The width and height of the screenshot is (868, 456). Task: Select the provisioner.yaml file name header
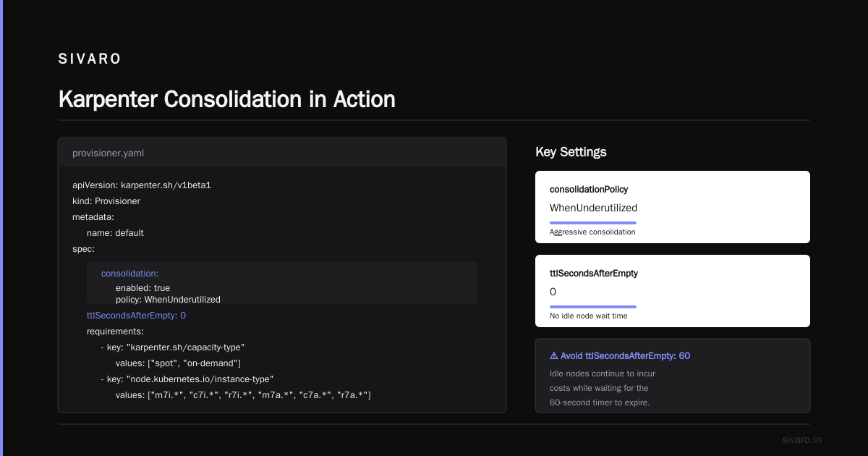pos(108,153)
